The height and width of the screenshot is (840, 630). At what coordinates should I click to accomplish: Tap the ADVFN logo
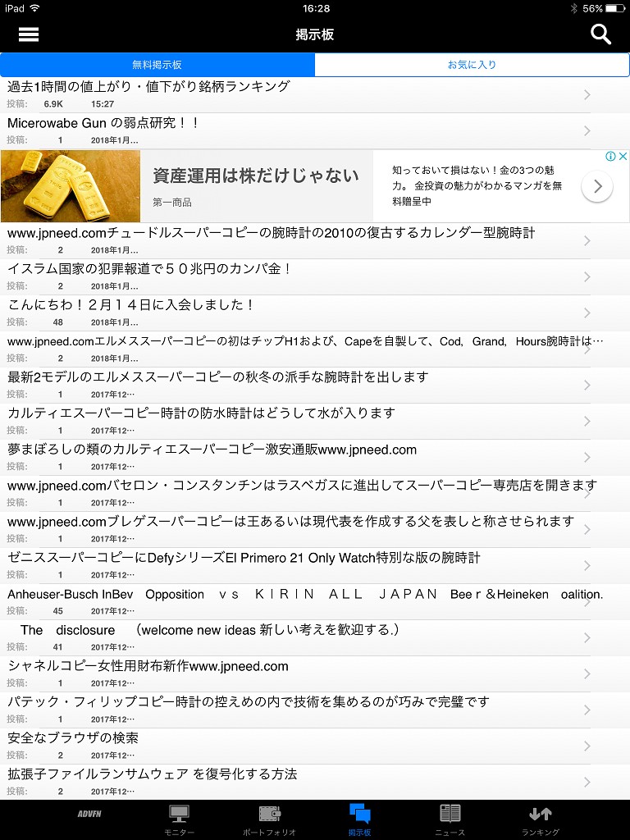pos(89,815)
